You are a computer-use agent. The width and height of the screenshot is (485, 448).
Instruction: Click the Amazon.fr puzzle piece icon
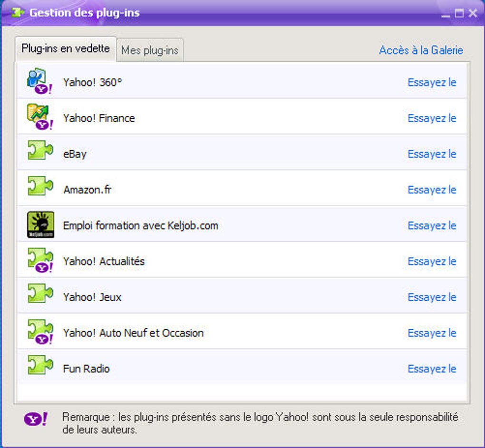40,186
